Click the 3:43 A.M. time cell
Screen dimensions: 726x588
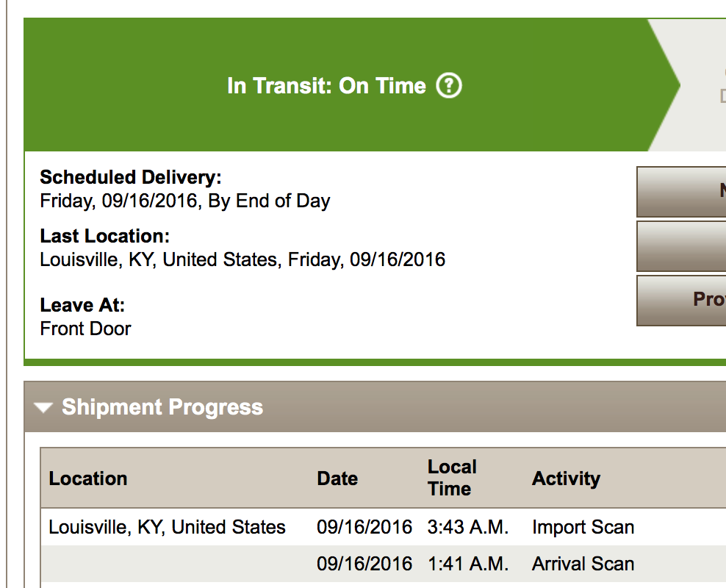point(467,527)
